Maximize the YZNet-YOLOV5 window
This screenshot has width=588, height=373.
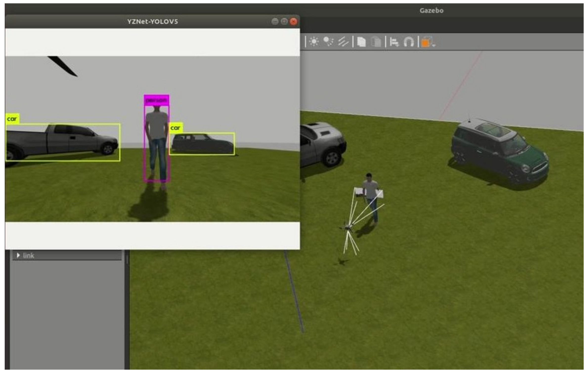[284, 22]
